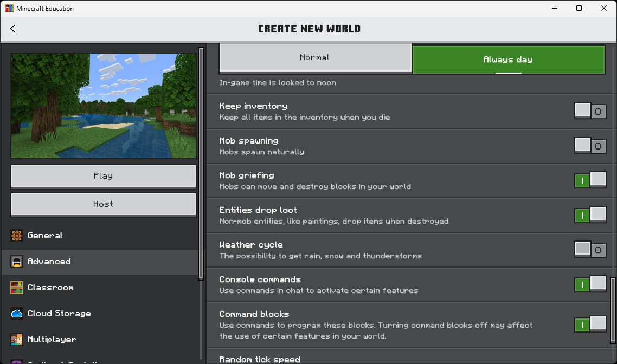The height and width of the screenshot is (364, 617).
Task: Click 'In-game time is locked to noon' text
Action: pyautogui.click(x=278, y=82)
